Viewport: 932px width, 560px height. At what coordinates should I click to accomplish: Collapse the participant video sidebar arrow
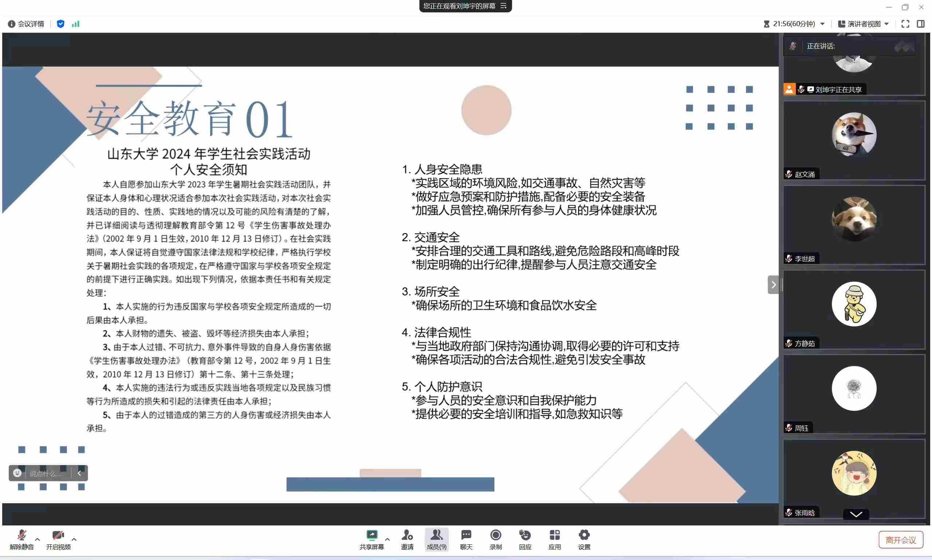coord(773,285)
